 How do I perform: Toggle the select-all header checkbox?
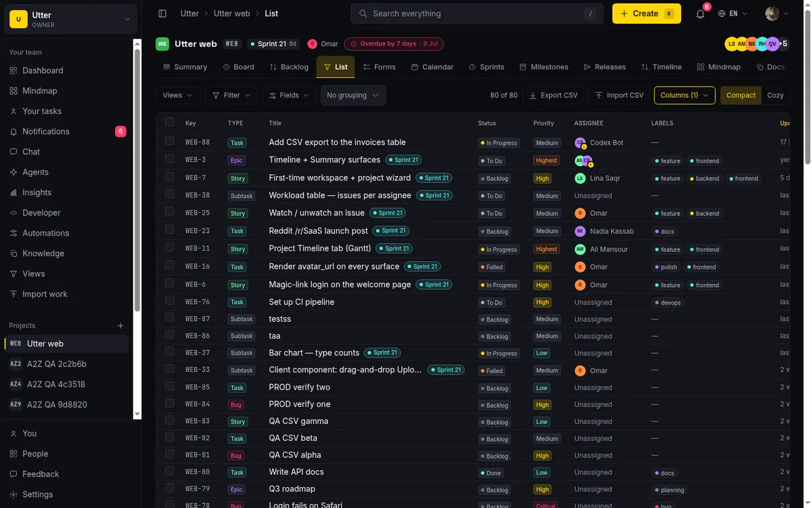point(169,123)
